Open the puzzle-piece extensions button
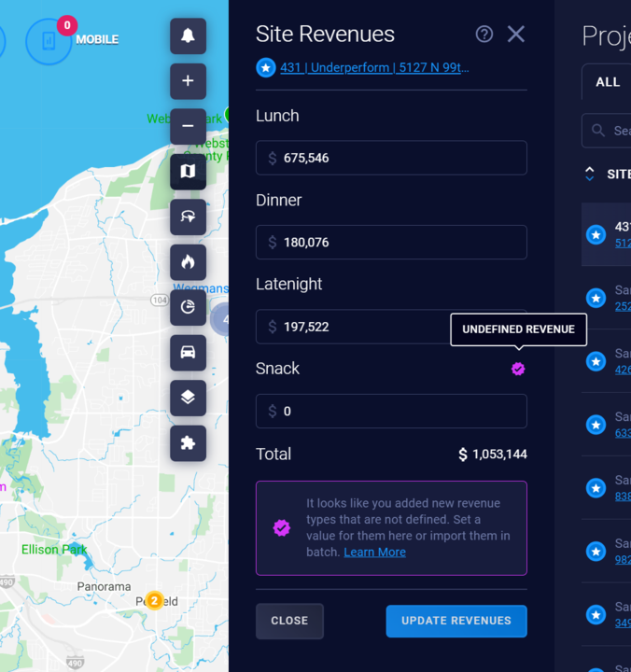Image resolution: width=631 pixels, height=672 pixels. [x=188, y=443]
